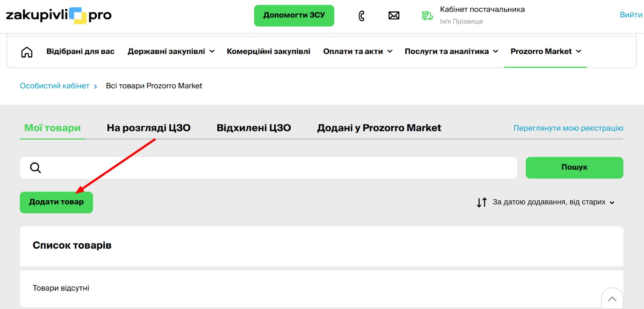Go to home via house icon
Image resolution: width=644 pixels, height=309 pixels.
point(27,52)
